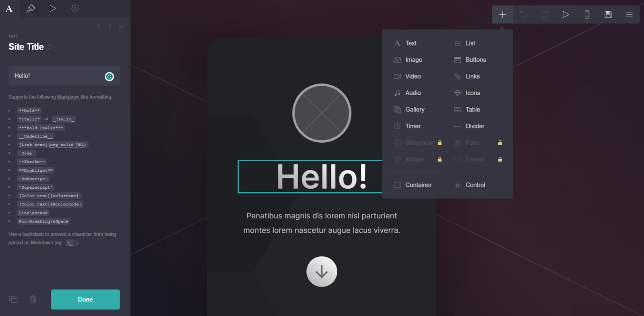Screen dimensions: 644x316
Task: Click the ~~Strike~~ formatting example
Action: tap(32, 162)
